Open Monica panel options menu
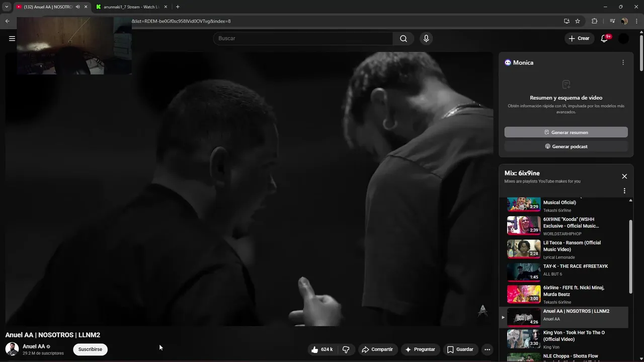 (x=623, y=62)
